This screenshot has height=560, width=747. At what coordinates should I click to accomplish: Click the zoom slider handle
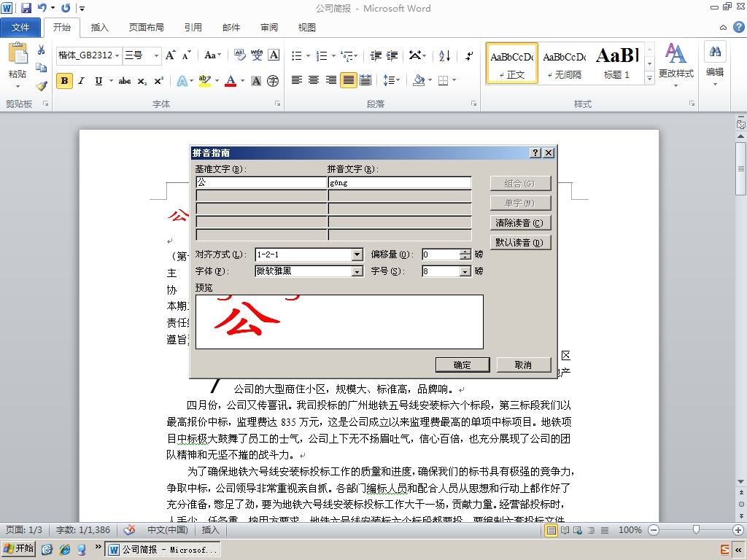696,529
